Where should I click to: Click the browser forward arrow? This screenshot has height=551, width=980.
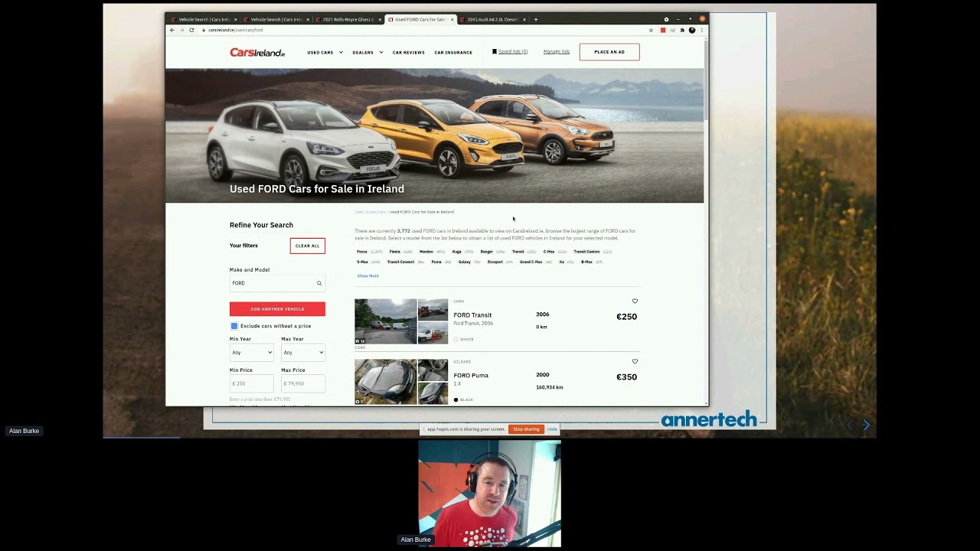click(x=181, y=30)
